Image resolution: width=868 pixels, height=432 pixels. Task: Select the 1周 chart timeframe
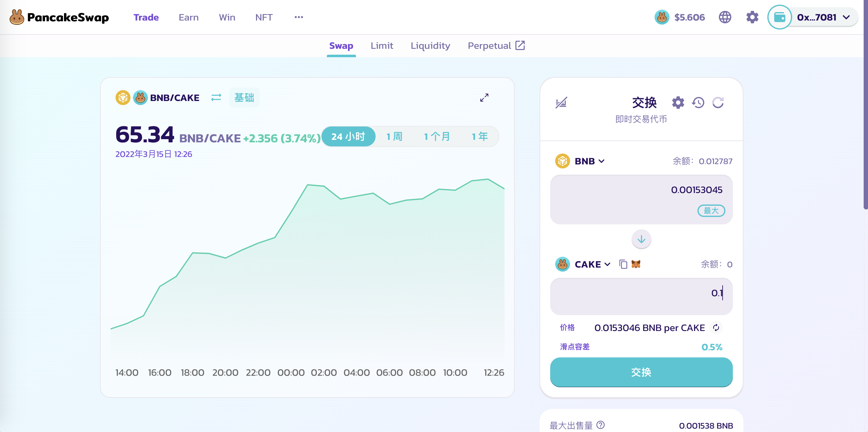(x=394, y=136)
